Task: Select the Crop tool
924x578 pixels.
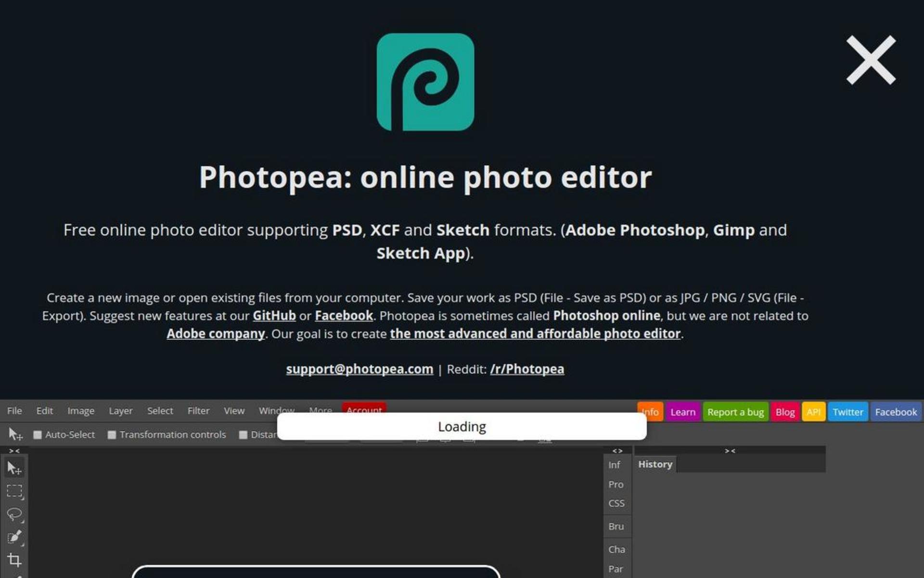Action: pyautogui.click(x=14, y=560)
